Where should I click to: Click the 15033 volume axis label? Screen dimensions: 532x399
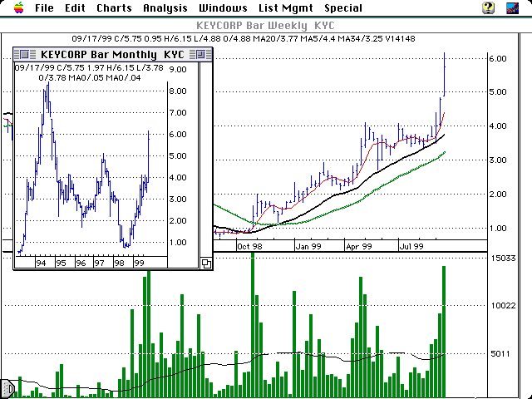tap(503, 259)
